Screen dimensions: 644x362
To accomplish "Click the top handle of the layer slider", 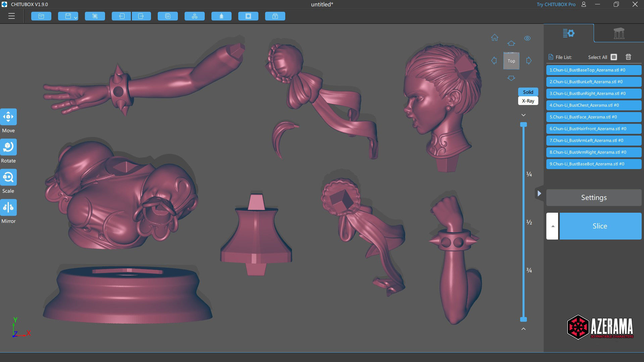I will (x=523, y=124).
